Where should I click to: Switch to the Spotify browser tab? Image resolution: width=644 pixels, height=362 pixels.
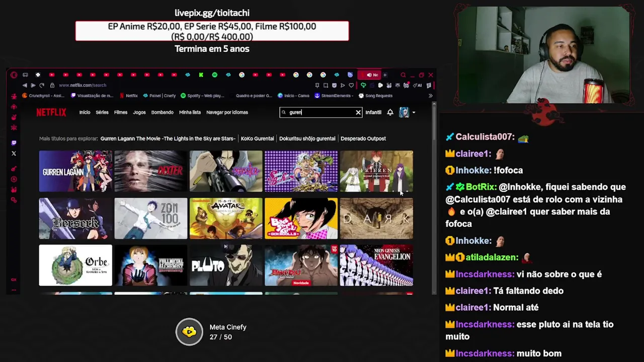tap(214, 75)
